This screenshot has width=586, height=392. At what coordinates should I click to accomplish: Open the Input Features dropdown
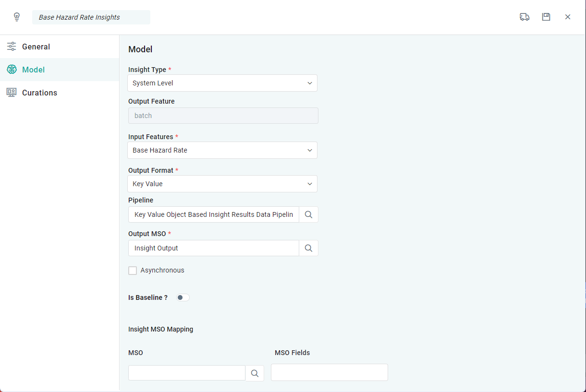(x=222, y=150)
